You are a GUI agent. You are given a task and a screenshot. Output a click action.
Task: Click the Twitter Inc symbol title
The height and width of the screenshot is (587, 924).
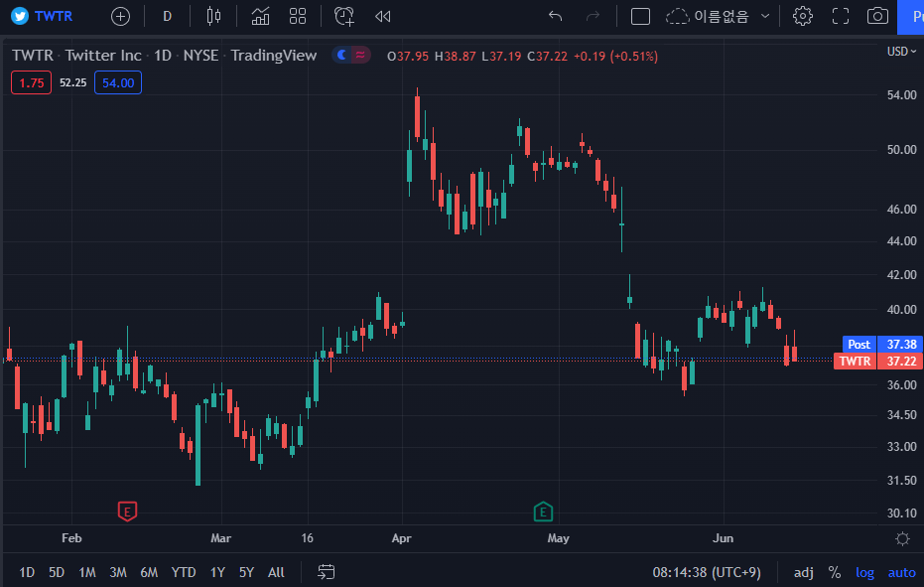(103, 56)
